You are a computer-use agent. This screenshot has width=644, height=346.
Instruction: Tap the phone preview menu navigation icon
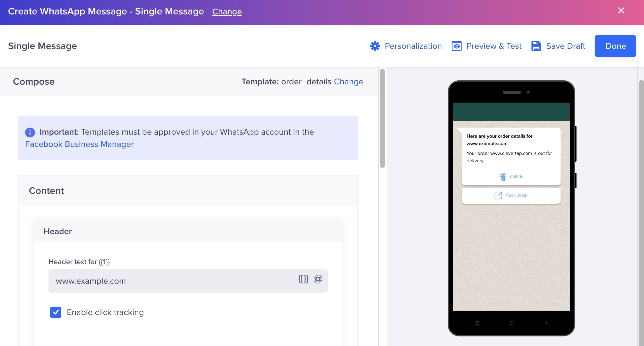click(477, 323)
